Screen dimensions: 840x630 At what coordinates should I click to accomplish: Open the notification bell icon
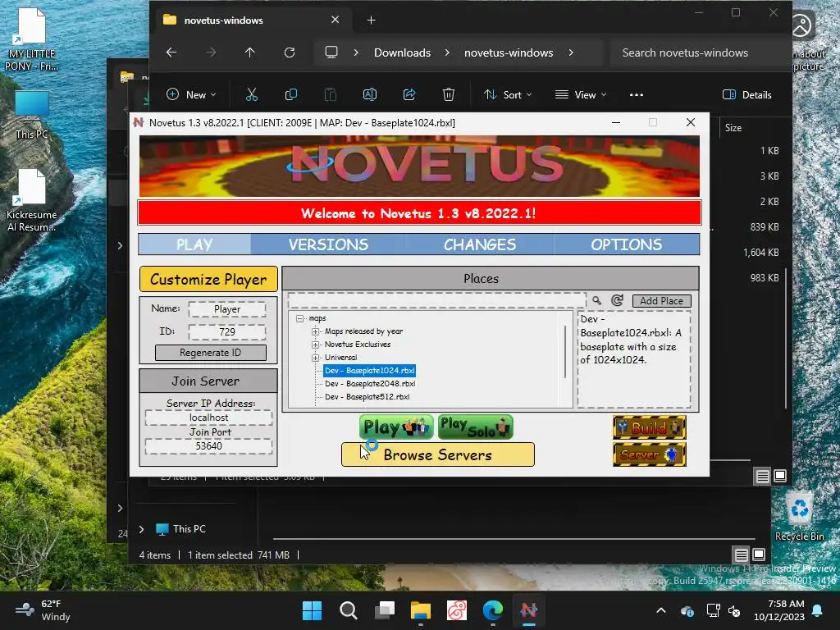(818, 610)
